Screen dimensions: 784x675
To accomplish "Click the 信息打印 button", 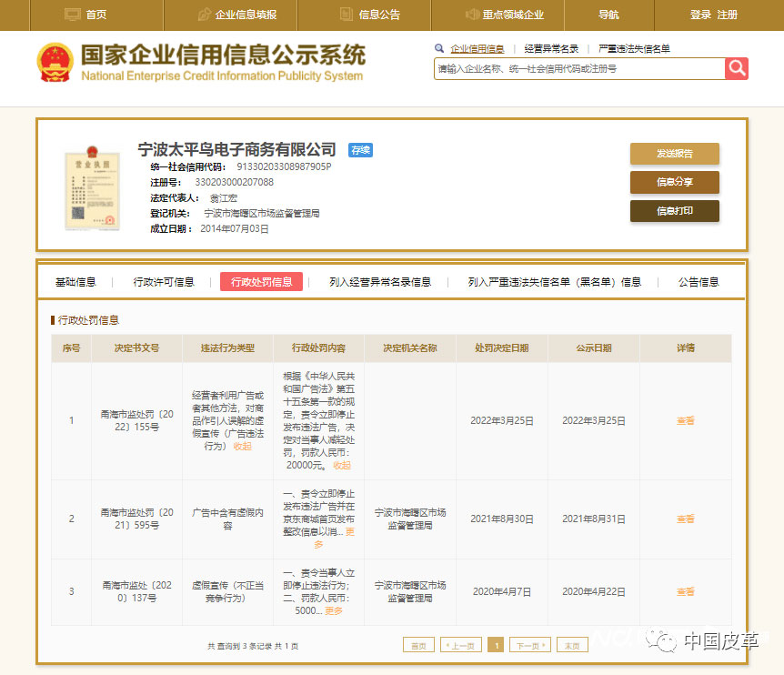I will click(675, 211).
